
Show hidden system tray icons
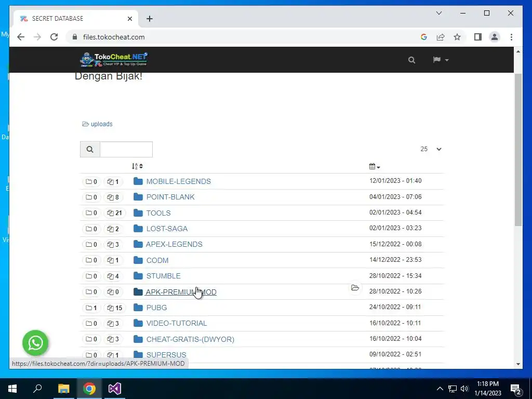click(440, 389)
